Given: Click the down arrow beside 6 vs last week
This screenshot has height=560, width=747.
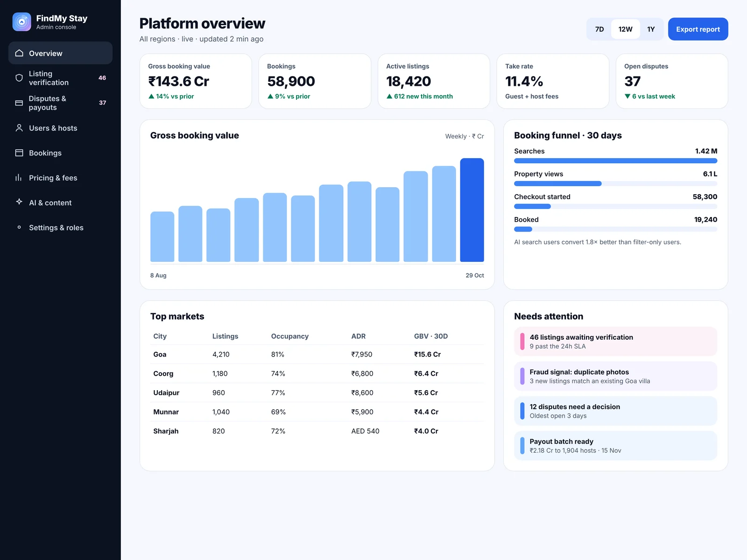Looking at the screenshot, I should click(627, 96).
